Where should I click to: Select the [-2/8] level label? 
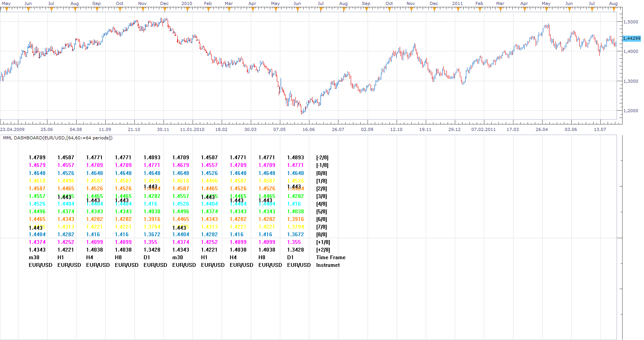322,158
